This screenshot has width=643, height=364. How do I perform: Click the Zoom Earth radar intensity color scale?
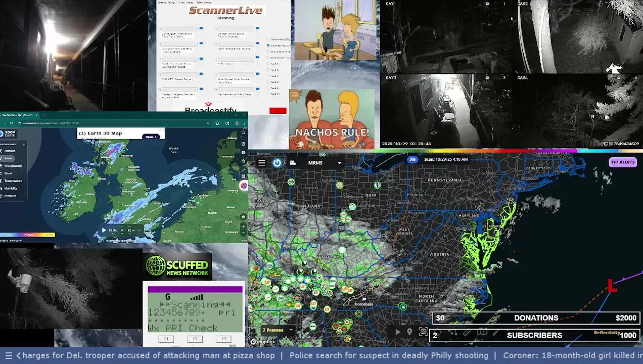pos(27,235)
